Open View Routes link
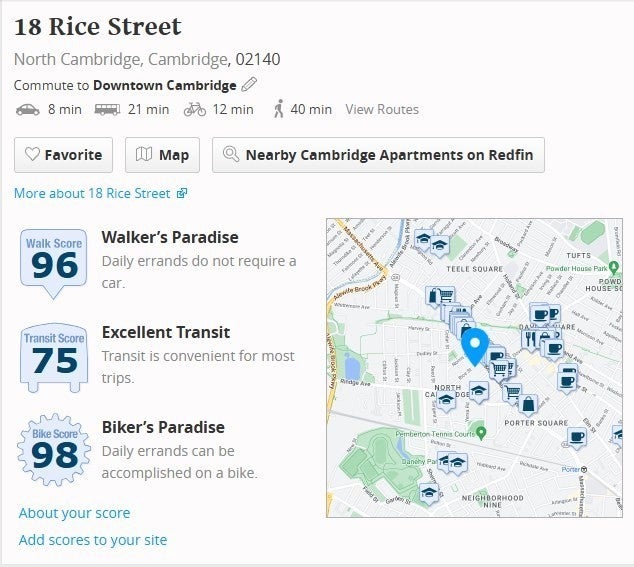 pos(382,109)
